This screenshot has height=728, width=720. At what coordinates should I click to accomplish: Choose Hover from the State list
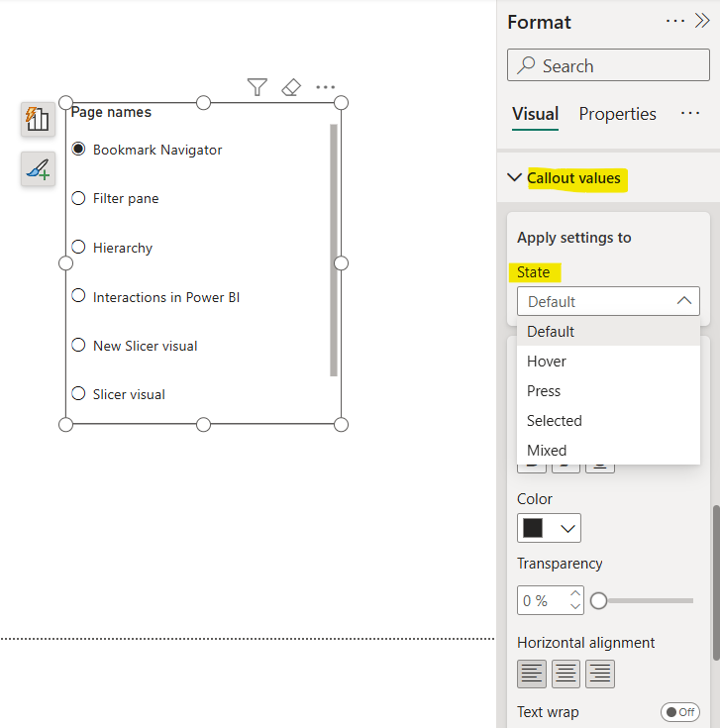click(x=547, y=362)
